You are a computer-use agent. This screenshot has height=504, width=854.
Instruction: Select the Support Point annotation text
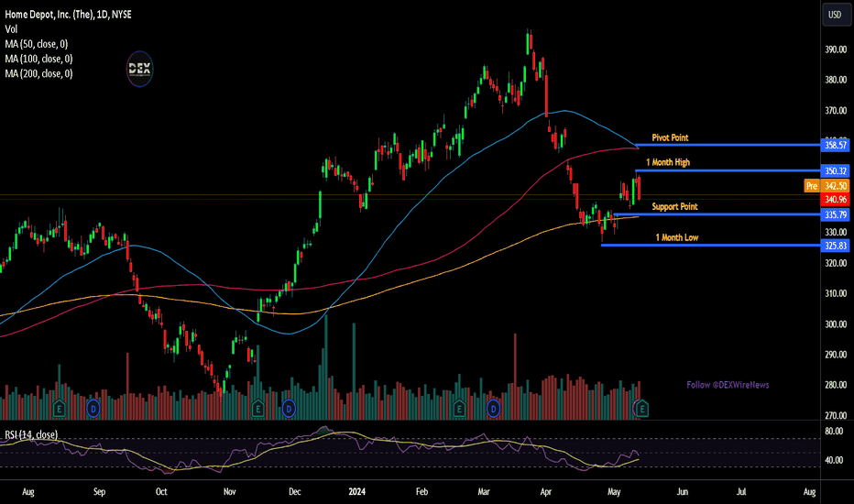point(674,206)
